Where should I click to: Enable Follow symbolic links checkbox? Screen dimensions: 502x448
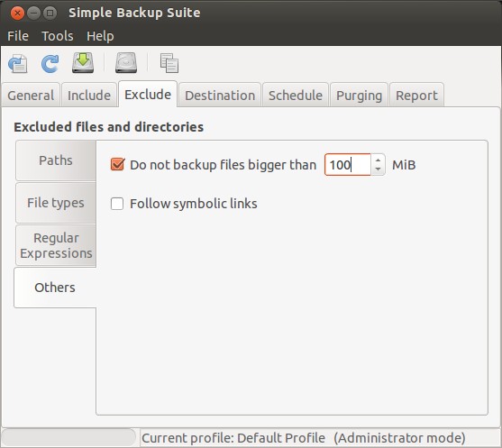(x=117, y=204)
